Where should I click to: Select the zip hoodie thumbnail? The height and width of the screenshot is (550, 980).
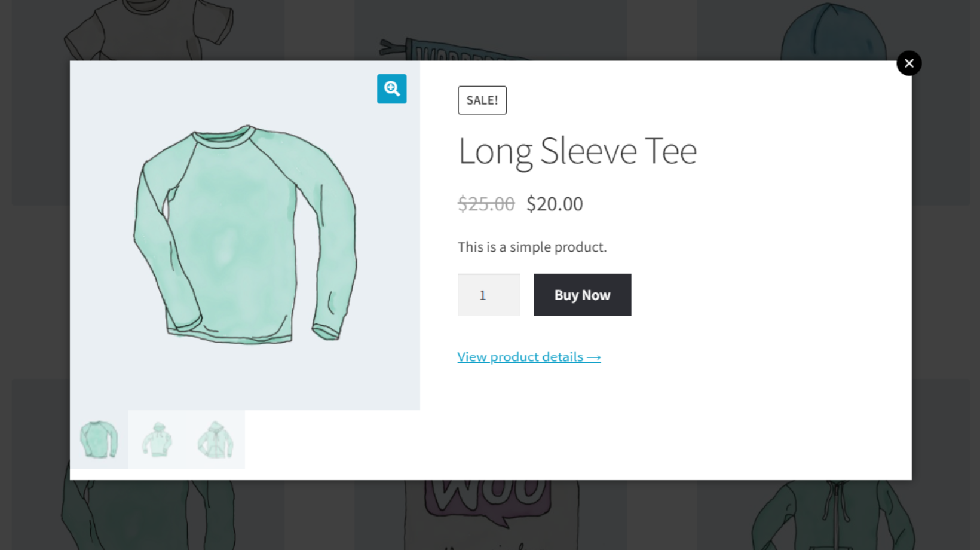coord(215,439)
